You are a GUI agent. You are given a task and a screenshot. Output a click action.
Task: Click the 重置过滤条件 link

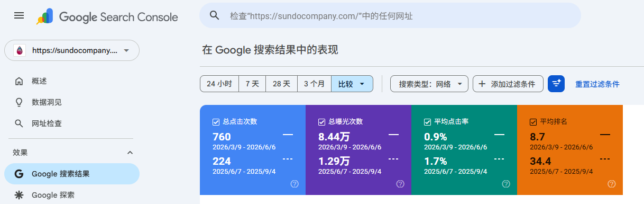[597, 84]
